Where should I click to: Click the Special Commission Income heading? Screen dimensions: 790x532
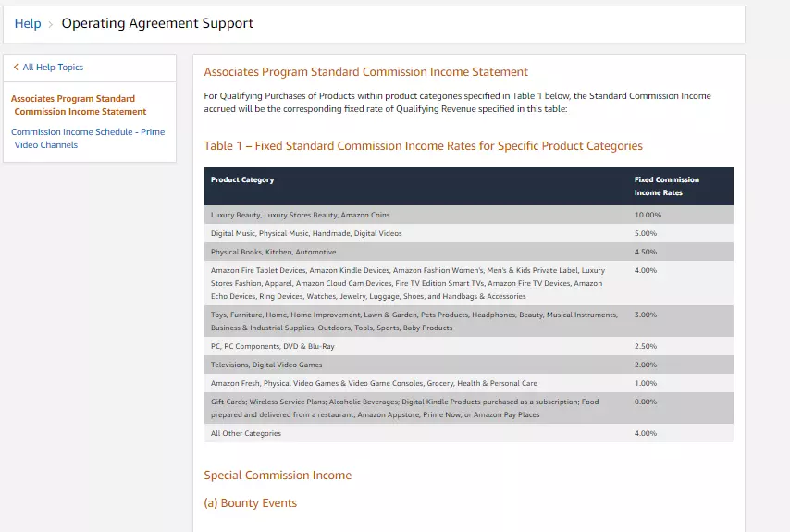tap(278, 475)
